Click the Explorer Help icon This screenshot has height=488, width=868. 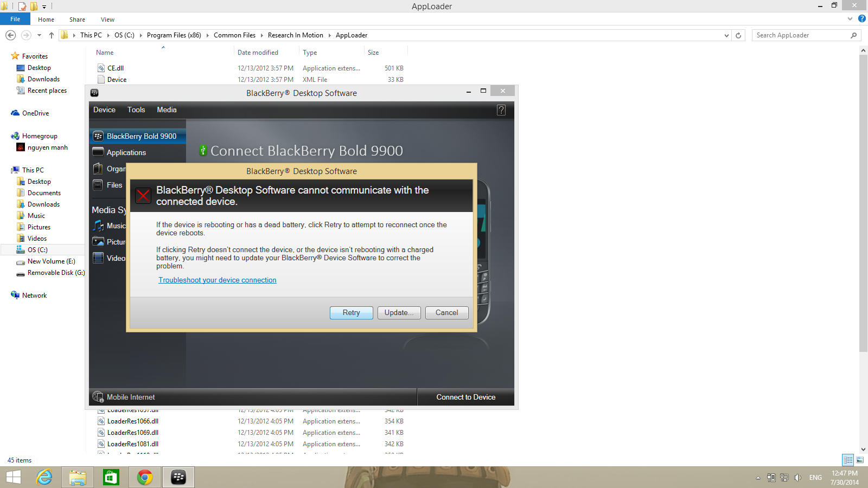861,19
